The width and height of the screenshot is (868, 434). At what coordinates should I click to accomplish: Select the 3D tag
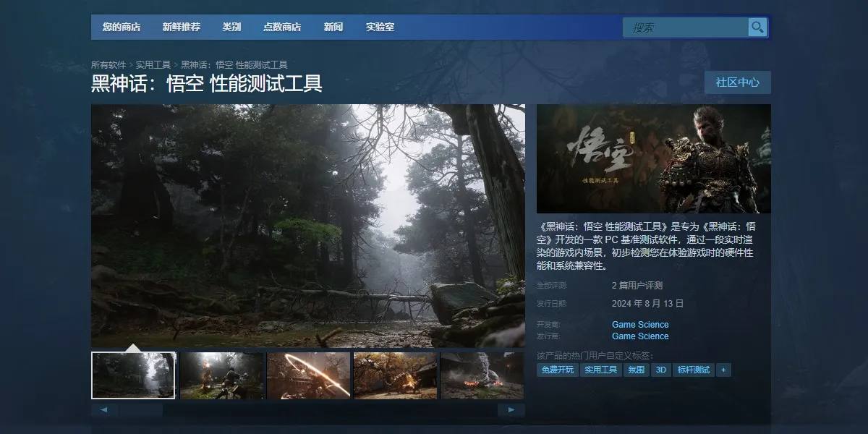click(660, 370)
